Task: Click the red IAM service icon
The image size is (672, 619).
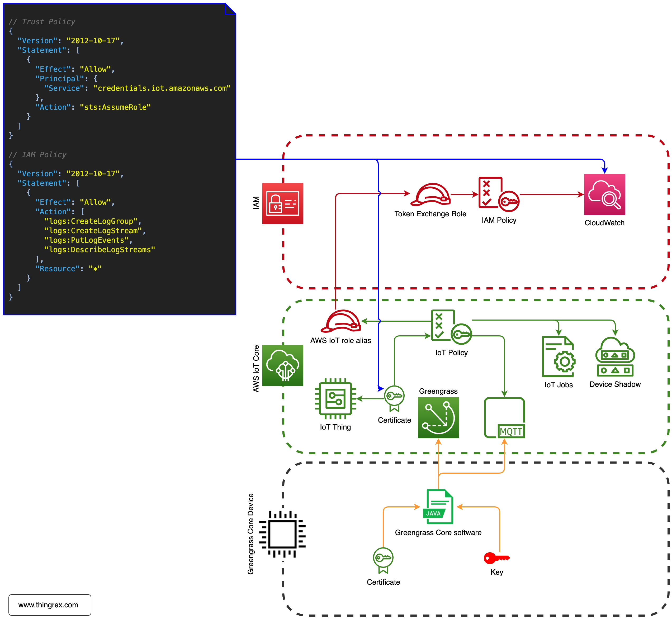Action: tap(282, 203)
